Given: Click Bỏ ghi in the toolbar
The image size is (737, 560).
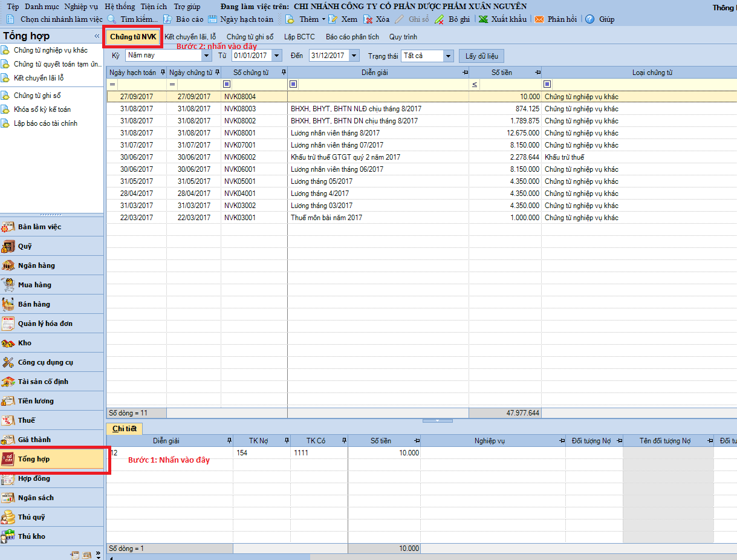Looking at the screenshot, I should pos(453,19).
